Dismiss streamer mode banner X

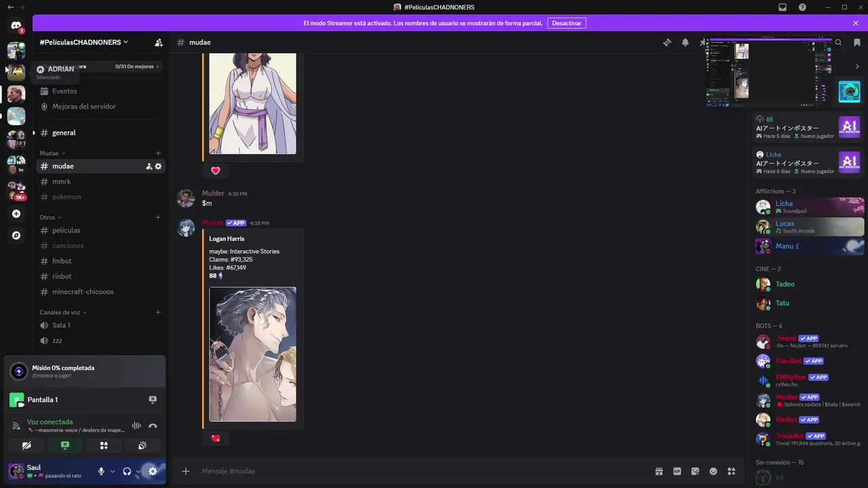pyautogui.click(x=856, y=23)
